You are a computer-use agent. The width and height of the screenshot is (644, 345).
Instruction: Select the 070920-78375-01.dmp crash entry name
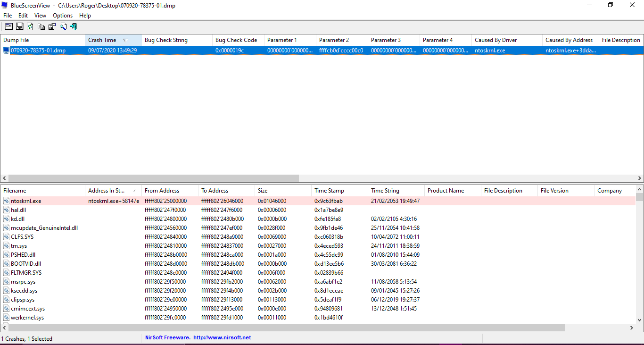click(x=38, y=50)
